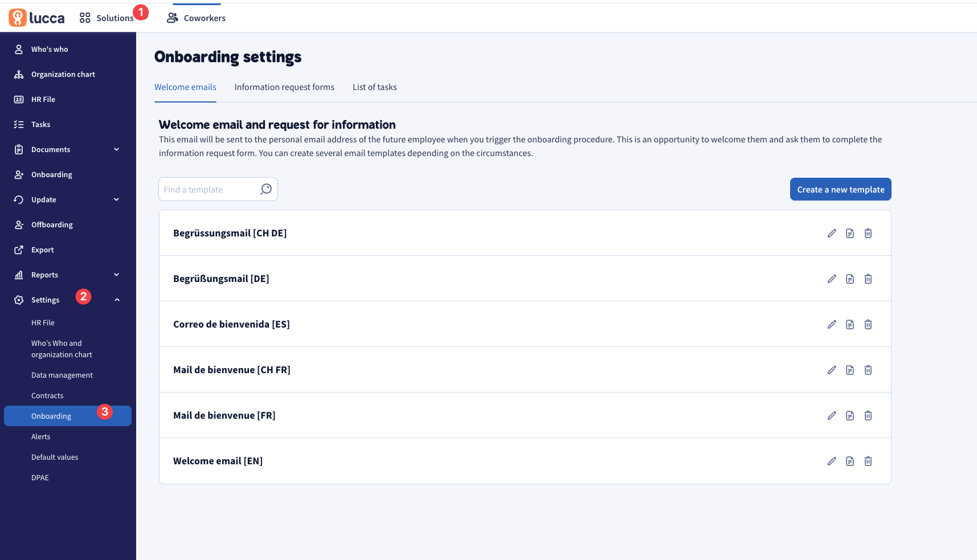Edit Correo de bienvenida [ES] template
977x560 pixels.
(832, 324)
